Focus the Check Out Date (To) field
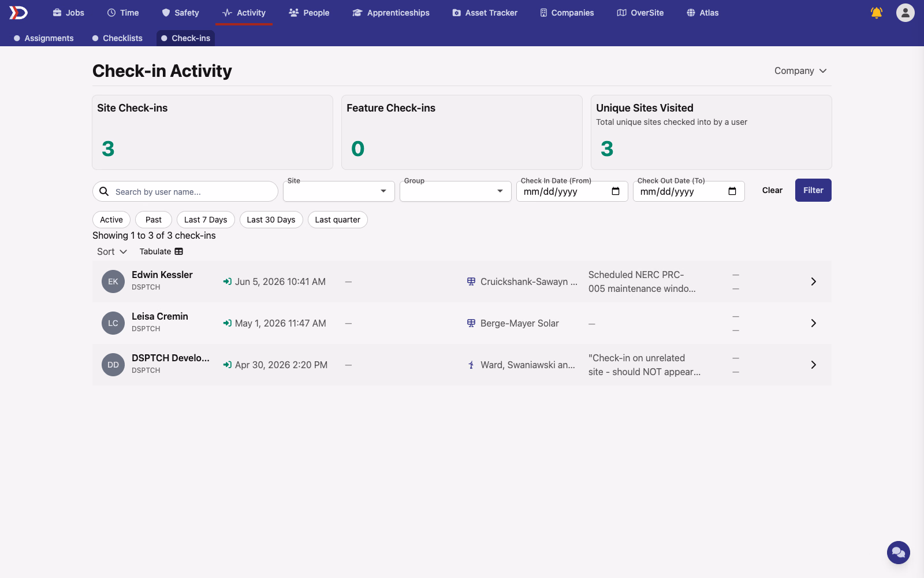 (689, 191)
